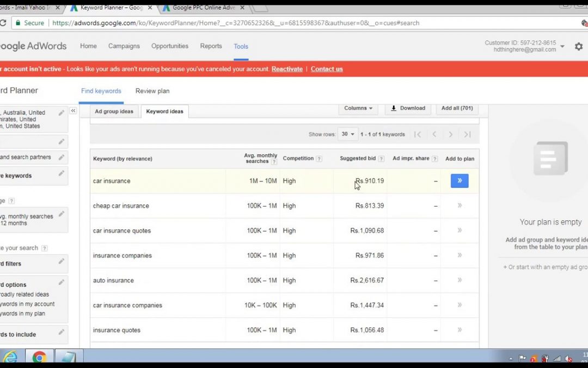588x368 pixels.
Task: Click the Reactivate link in red banner
Action: pos(287,69)
